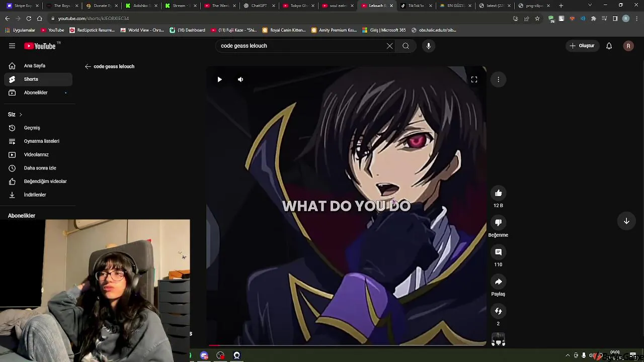644x362 pixels.
Task: Mute the Shorts video volume
Action: (240, 79)
